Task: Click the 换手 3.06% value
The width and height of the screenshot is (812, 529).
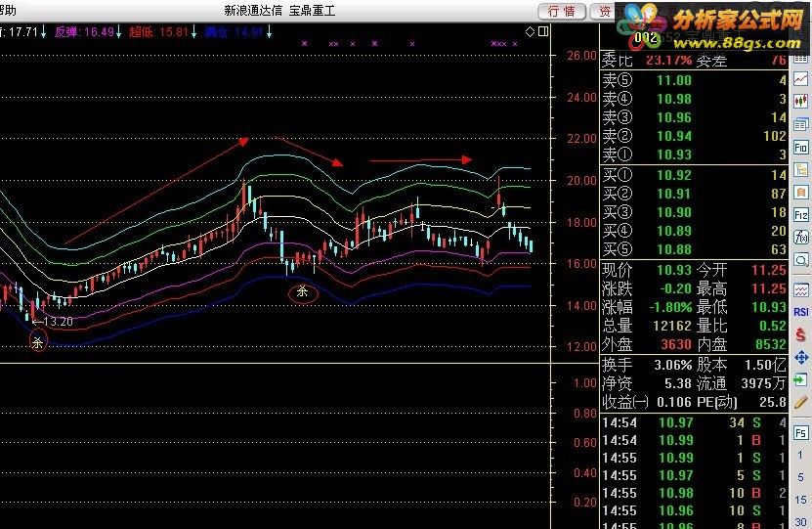Action: click(672, 366)
